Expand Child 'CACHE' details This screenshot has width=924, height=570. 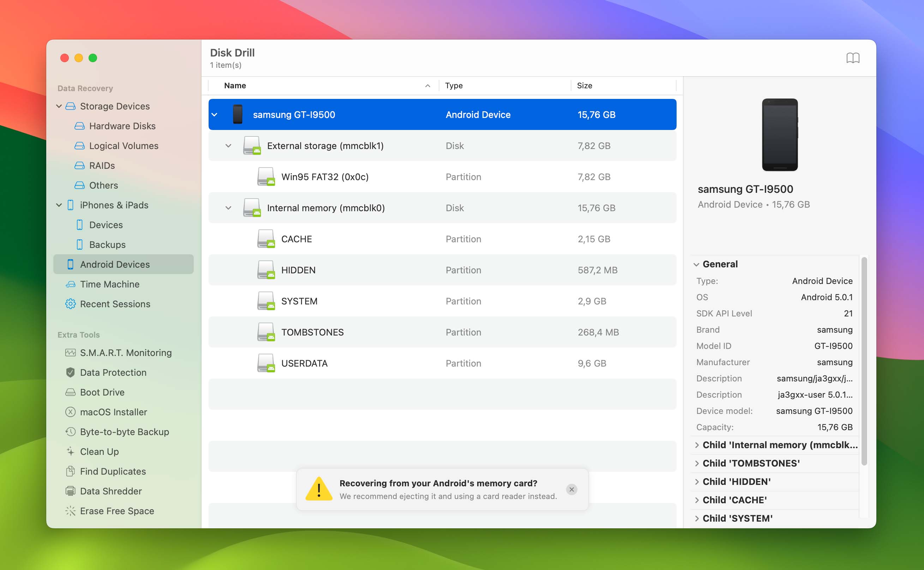click(696, 500)
